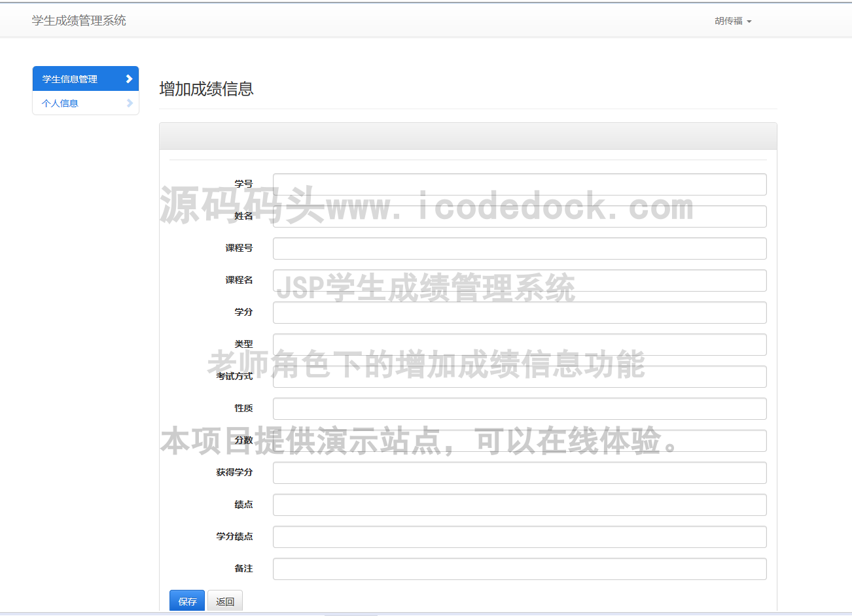Click inside the 备注 input field
The width and height of the screenshot is (852, 616).
point(520,568)
